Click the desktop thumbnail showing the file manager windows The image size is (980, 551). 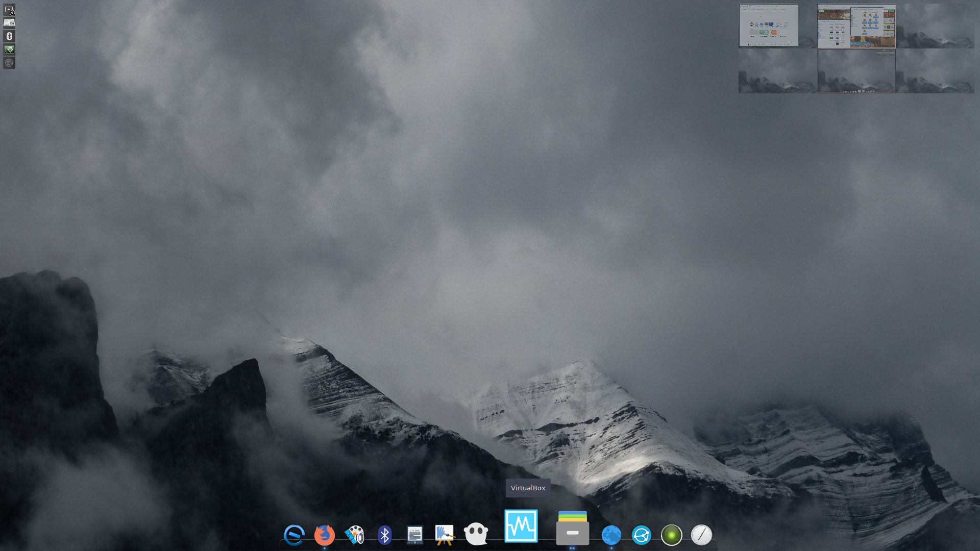point(856,25)
